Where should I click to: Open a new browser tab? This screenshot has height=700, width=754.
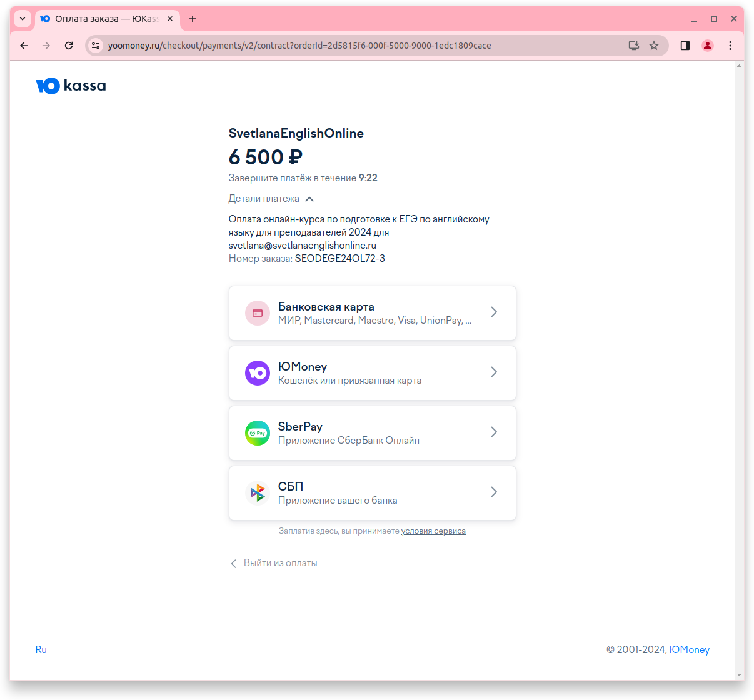(193, 19)
